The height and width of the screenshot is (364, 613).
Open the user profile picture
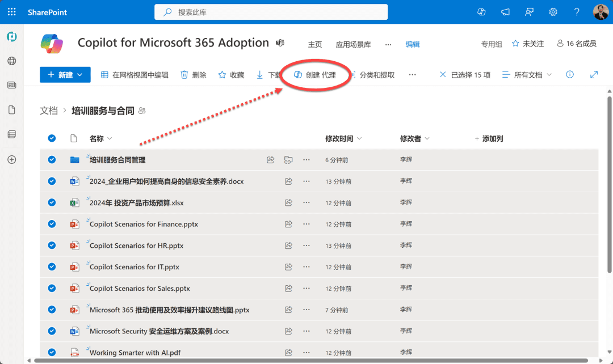pos(601,12)
